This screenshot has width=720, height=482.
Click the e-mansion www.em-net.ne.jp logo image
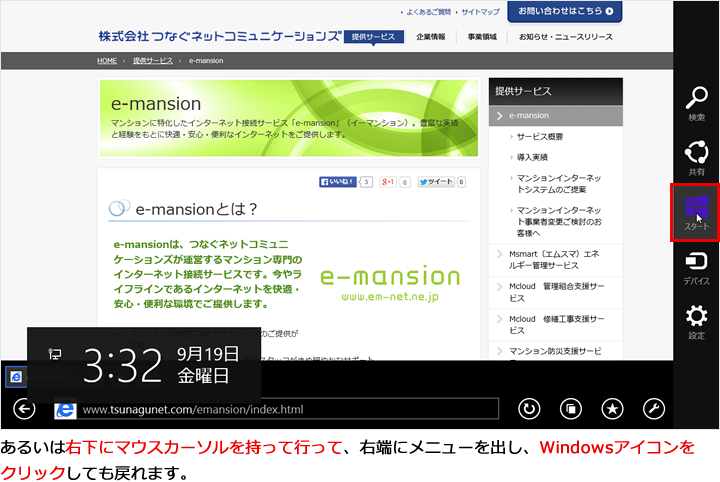pos(390,283)
